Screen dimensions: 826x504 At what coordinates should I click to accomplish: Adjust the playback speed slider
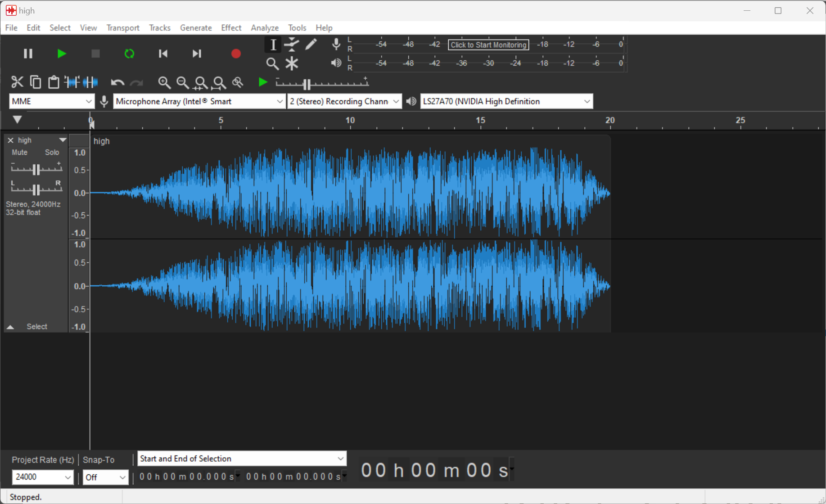(x=322, y=83)
